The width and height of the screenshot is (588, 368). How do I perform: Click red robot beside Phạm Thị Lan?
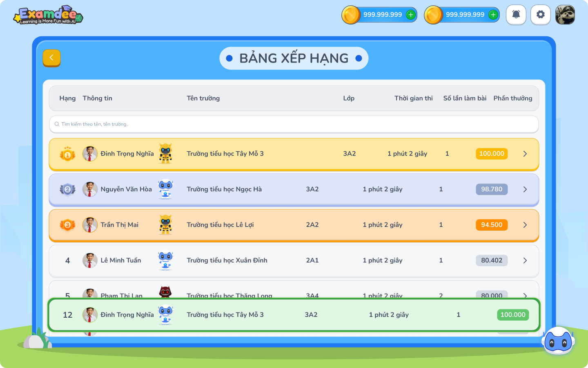click(x=165, y=292)
